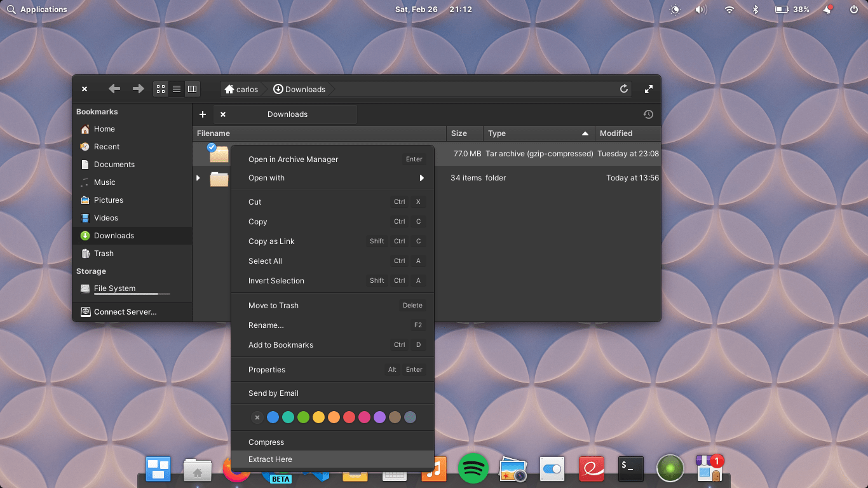The height and width of the screenshot is (488, 868).
Task: Navigate back using the back arrow
Action: pyautogui.click(x=114, y=89)
